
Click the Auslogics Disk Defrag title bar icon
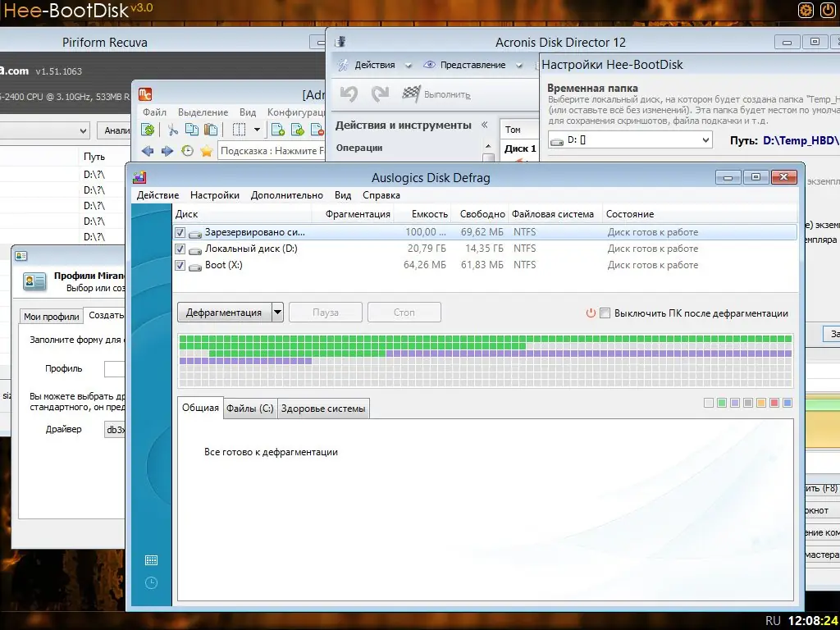[x=139, y=177]
